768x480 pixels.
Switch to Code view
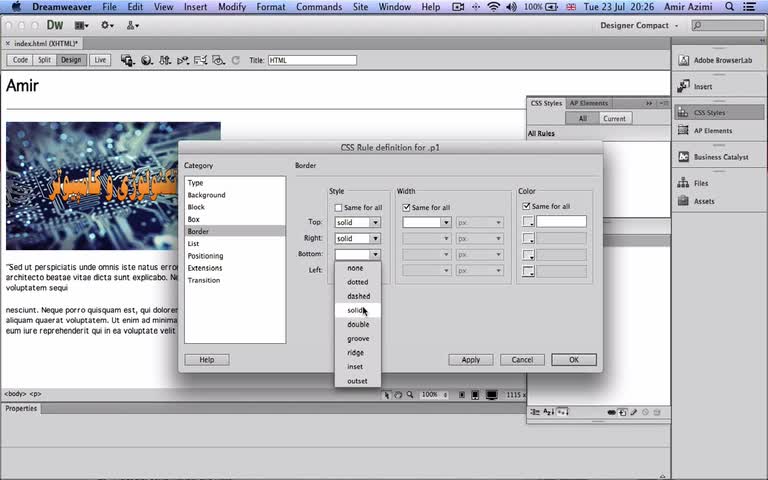coord(20,60)
